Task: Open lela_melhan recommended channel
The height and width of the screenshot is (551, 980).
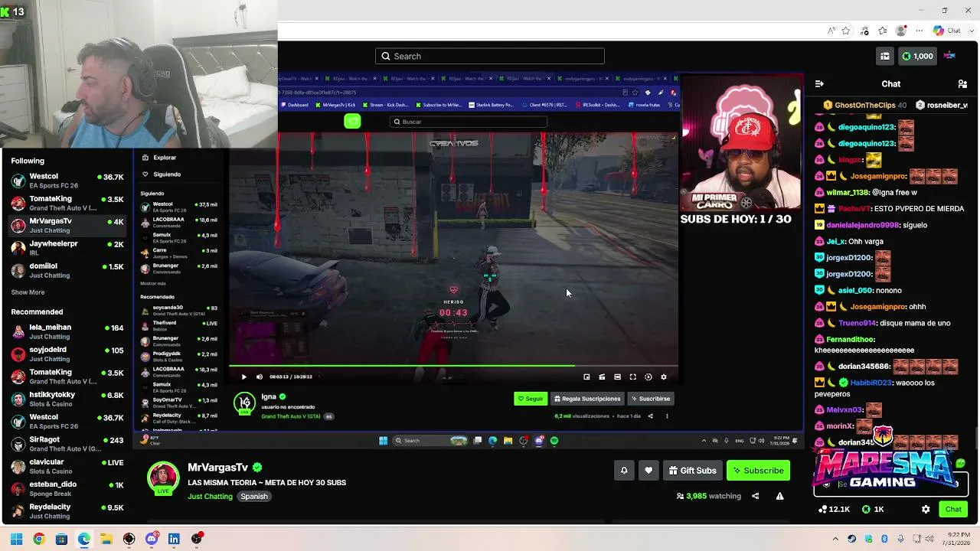Action: 67,331
